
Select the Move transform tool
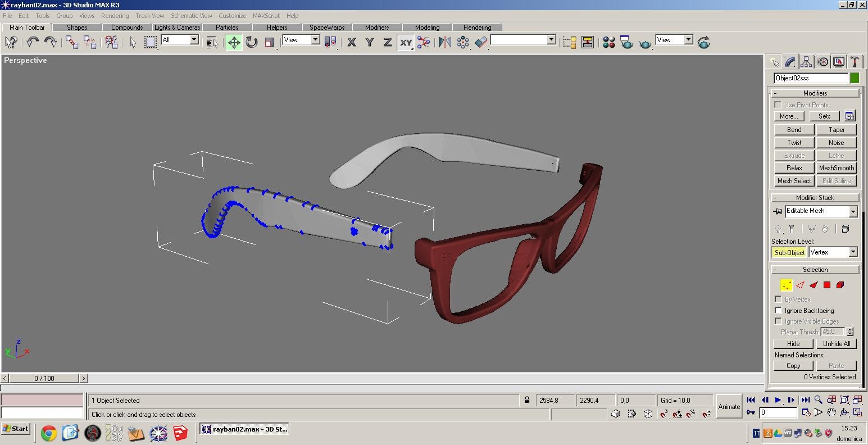pos(234,42)
